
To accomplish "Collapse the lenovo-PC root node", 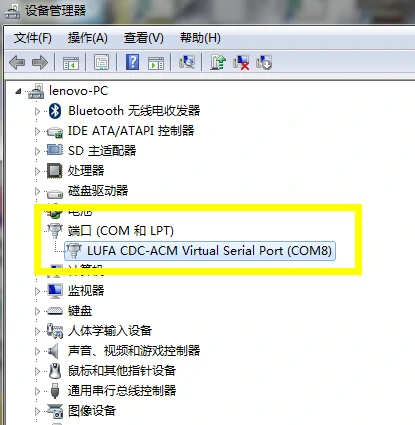I will click(18, 91).
